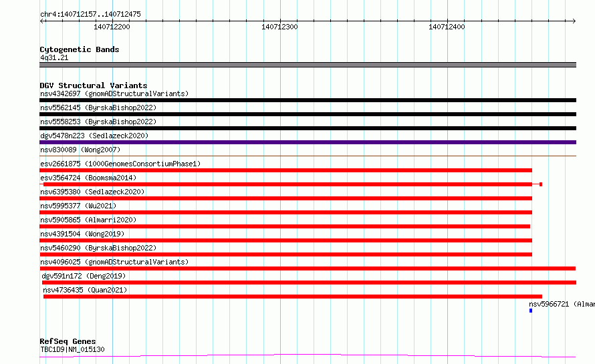This screenshot has height=364, width=595.
Task: Click red end cap of esv3564724
Action: [541, 184]
